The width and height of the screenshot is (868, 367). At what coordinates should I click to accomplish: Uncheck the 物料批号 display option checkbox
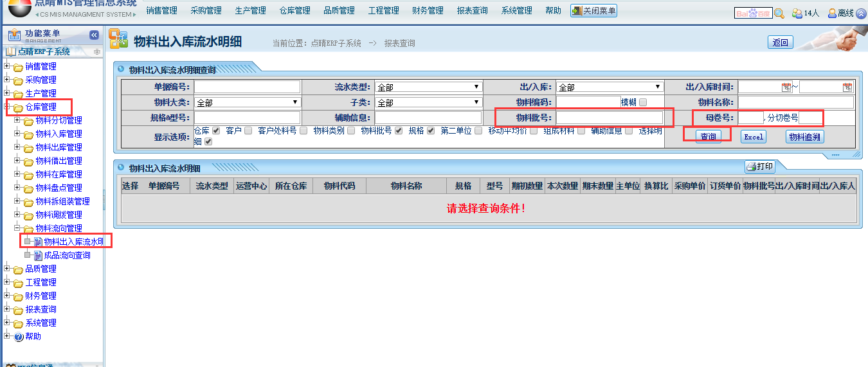[x=399, y=130]
